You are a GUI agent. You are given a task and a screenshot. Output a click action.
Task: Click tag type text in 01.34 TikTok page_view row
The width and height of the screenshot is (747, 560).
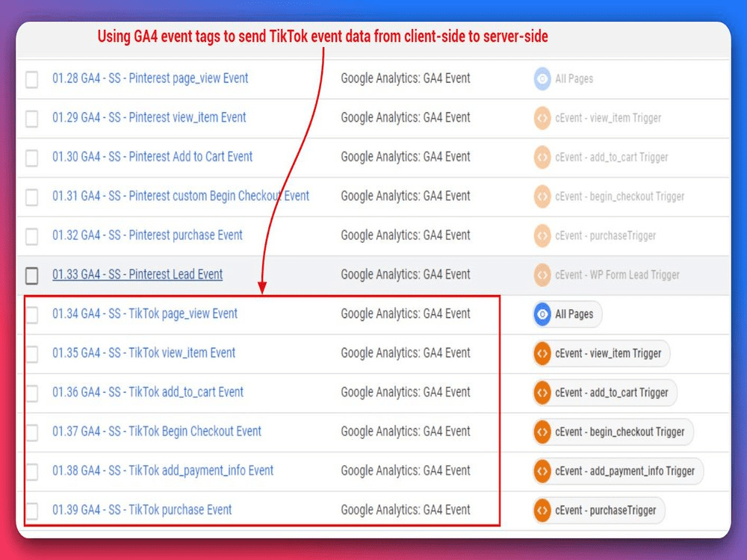coord(406,314)
